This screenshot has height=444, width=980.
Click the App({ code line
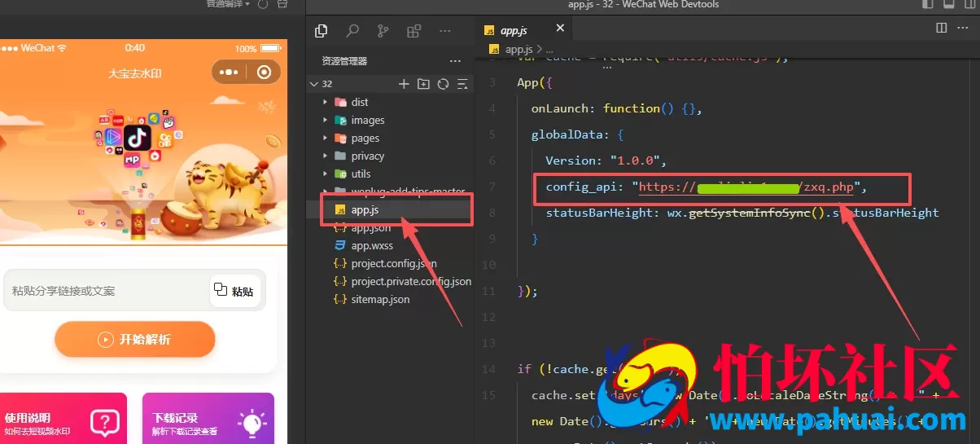click(x=534, y=82)
